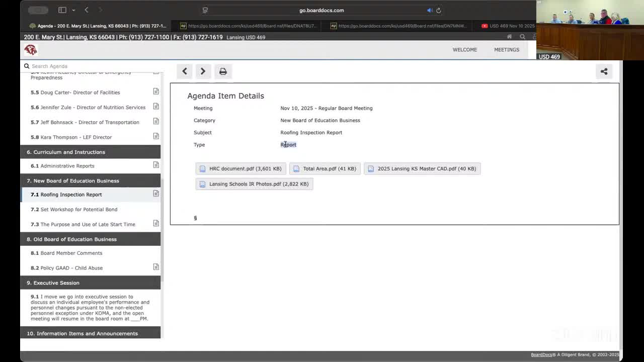Open the HRC document.pdf attachment
This screenshot has width=644, height=362.
pos(240,168)
